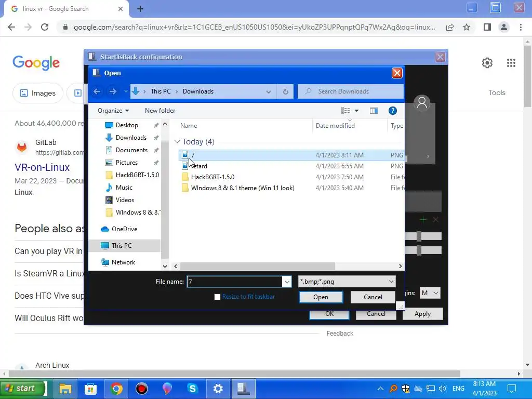This screenshot has height=399, width=532.
Task: Open Chrome side panel icon
Action: (x=487, y=27)
